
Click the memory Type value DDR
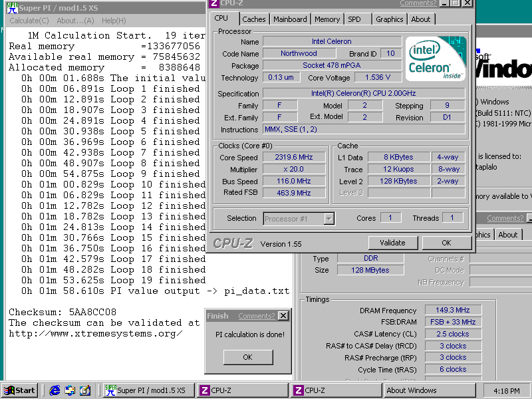pyautogui.click(x=370, y=258)
